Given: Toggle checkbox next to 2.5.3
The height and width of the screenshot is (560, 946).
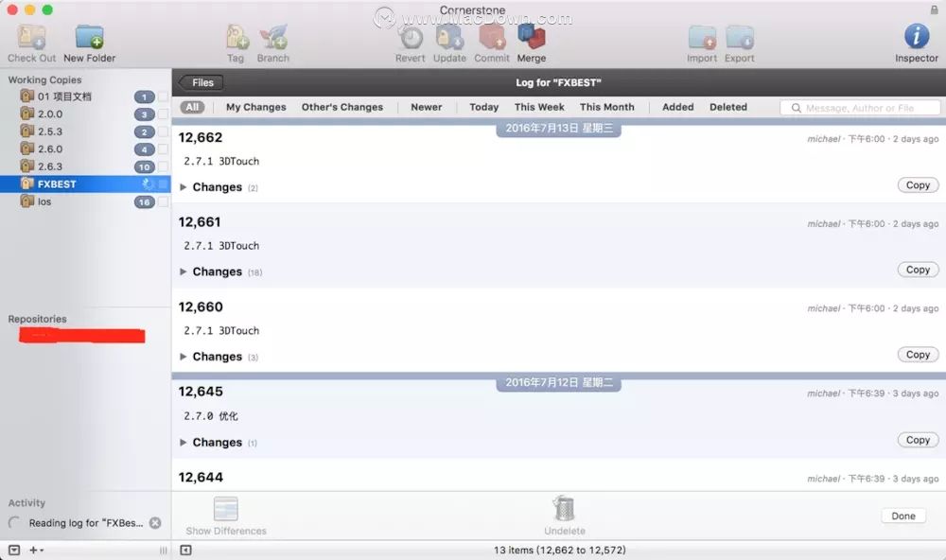Looking at the screenshot, I should [163, 131].
